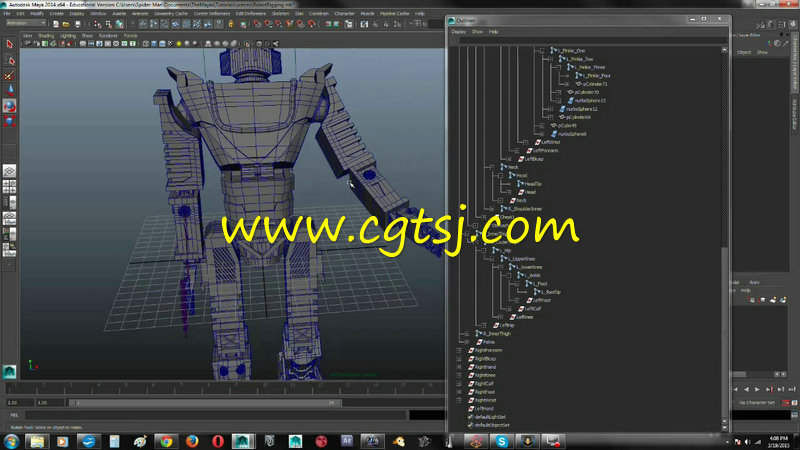The height and width of the screenshot is (450, 800).
Task: Click the Windows Start button
Action: tap(11, 441)
